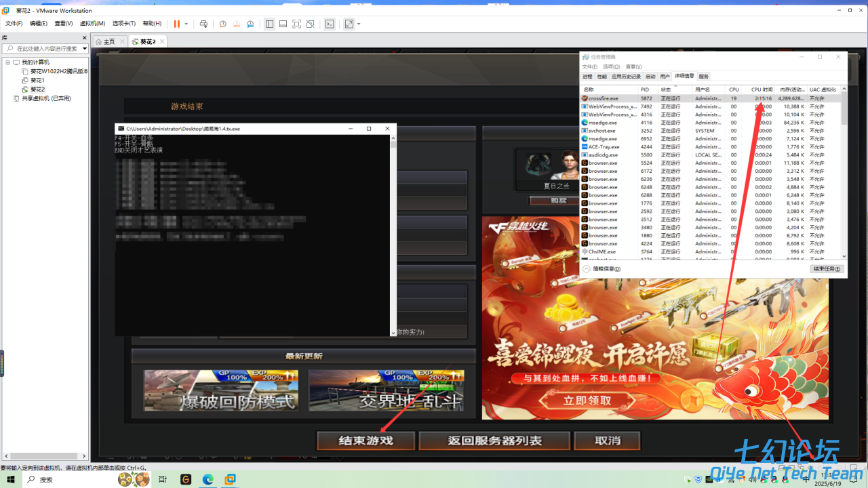
Task: Open Task Manager 选项(O) menu
Action: point(612,66)
